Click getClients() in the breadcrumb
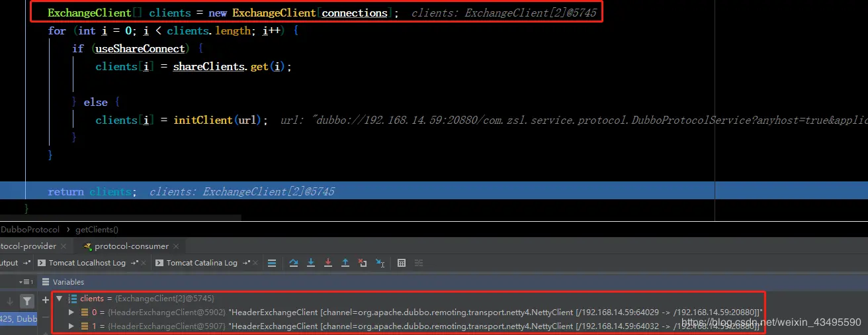Image resolution: width=868 pixels, height=335 pixels. pos(97,230)
